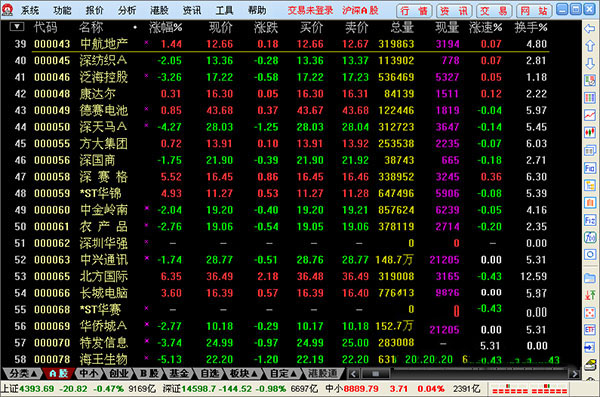Click the signal lights indicator in status bar
This screenshot has height=397, width=600.
pos(530,389)
